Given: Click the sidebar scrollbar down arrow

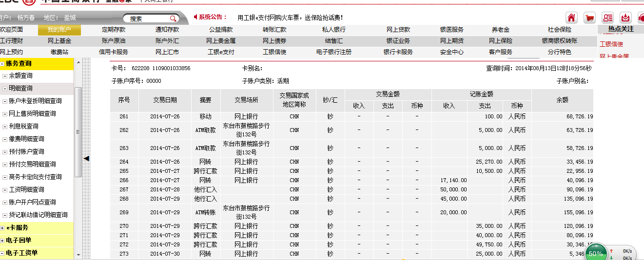Looking at the screenshot, I should click(78, 254).
